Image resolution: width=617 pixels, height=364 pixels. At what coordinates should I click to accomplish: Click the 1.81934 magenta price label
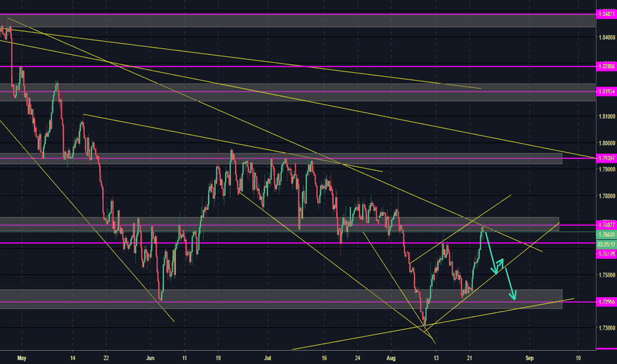coord(606,92)
